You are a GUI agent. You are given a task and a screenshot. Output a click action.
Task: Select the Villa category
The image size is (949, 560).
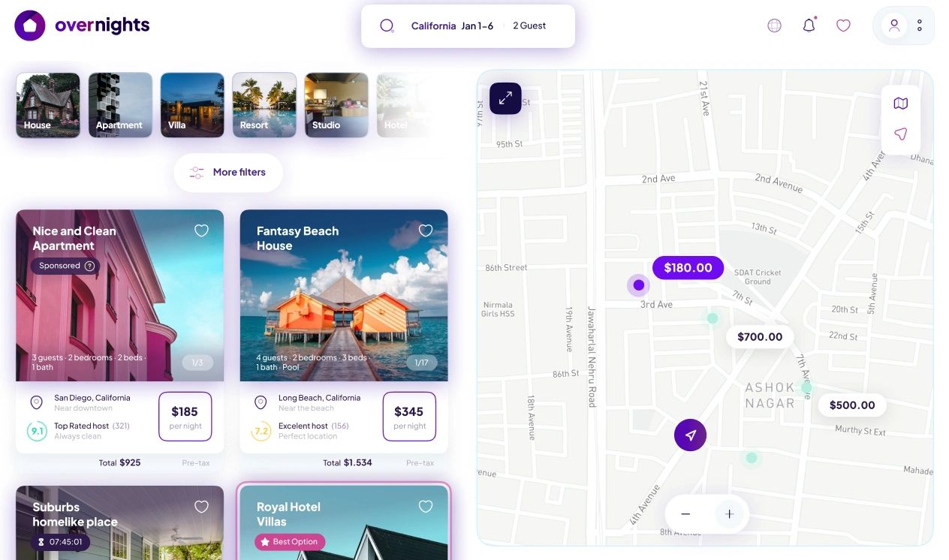coord(192,105)
